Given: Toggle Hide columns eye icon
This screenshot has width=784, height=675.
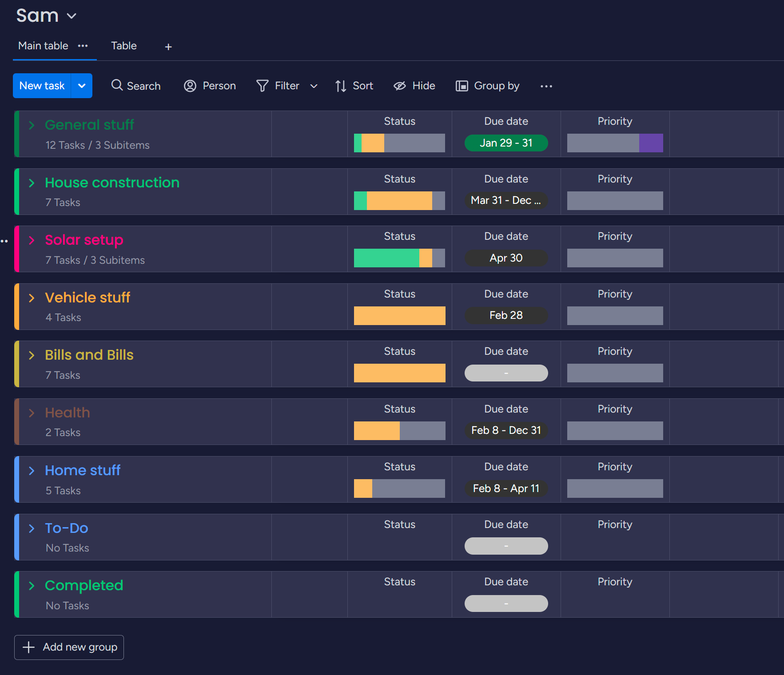Looking at the screenshot, I should [400, 86].
